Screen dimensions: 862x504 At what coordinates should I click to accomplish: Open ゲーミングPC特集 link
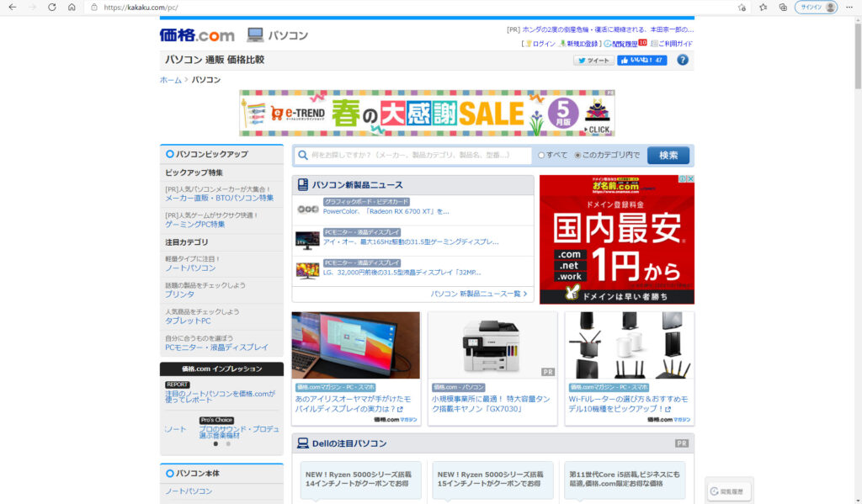(194, 225)
